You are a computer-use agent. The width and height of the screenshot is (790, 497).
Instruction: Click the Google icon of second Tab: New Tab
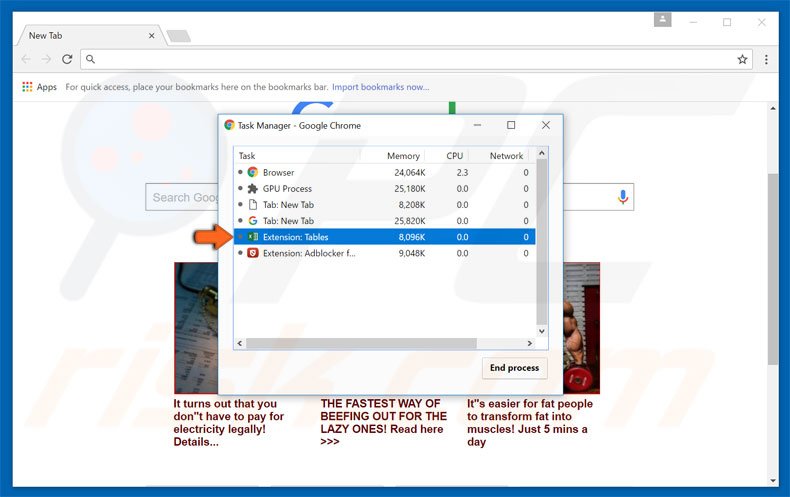pyautogui.click(x=253, y=221)
